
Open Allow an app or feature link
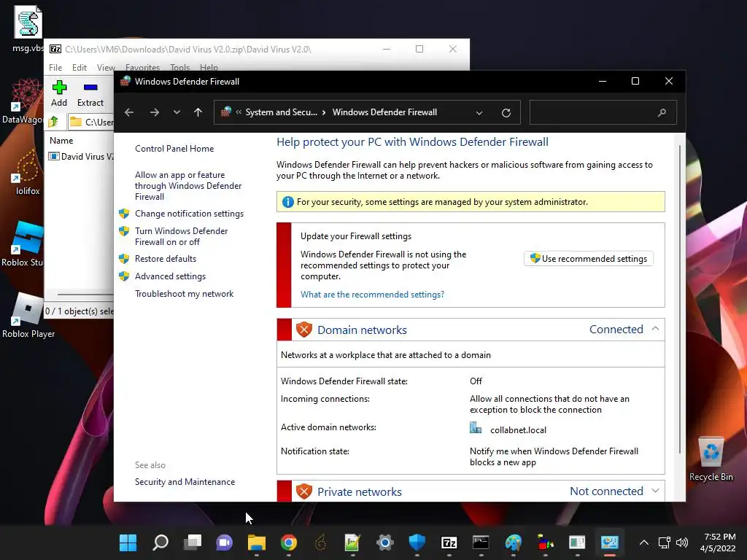click(188, 186)
